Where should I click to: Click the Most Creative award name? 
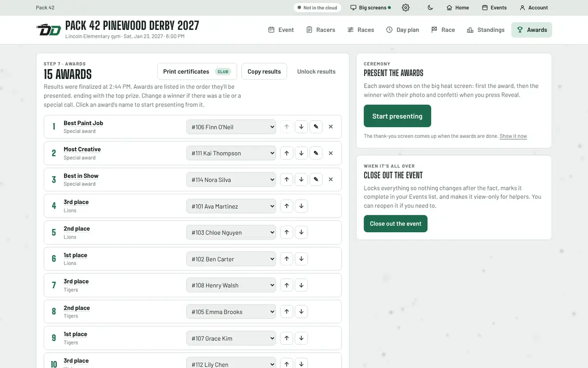coord(82,149)
